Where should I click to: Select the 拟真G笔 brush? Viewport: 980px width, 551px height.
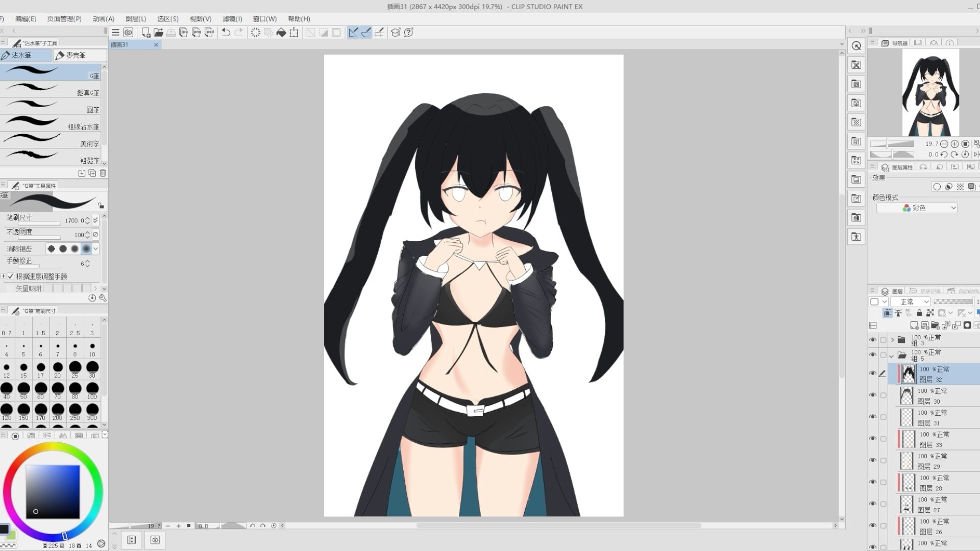click(x=51, y=89)
